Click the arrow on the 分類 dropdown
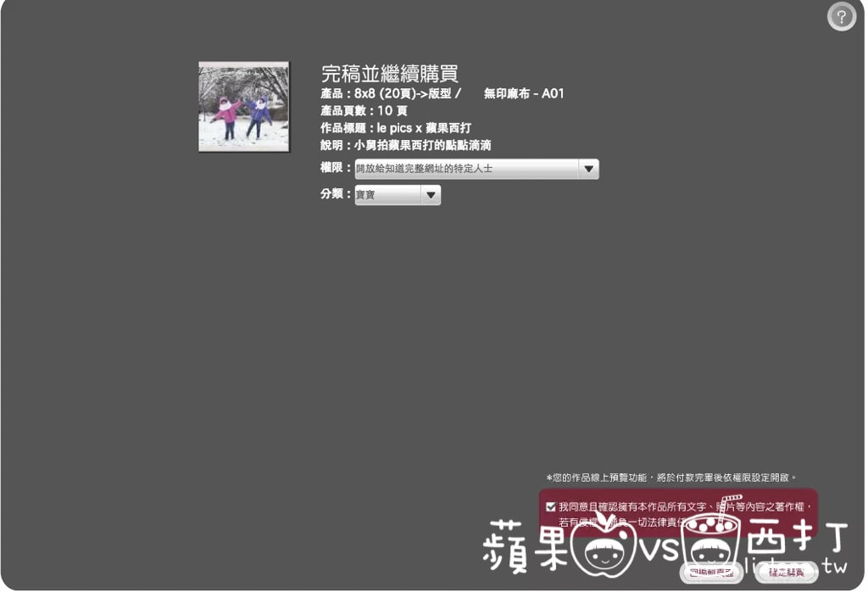The width and height of the screenshot is (868, 593). click(x=431, y=195)
